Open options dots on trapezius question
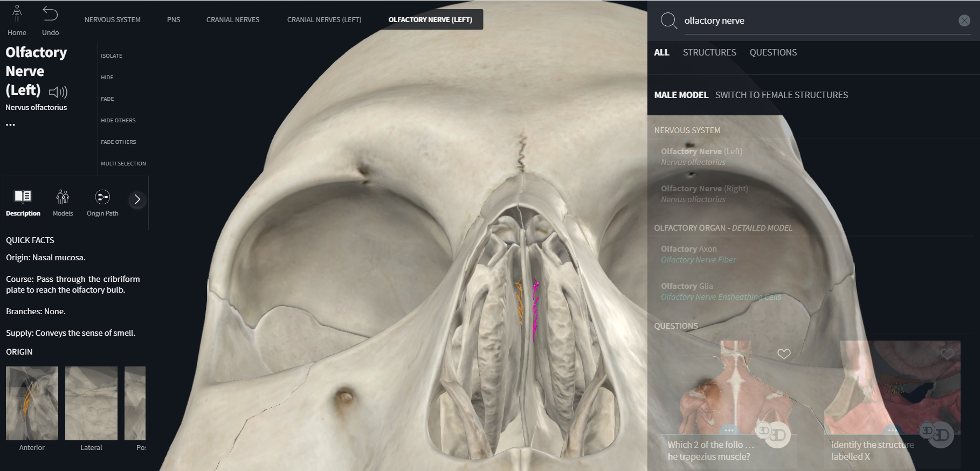Screen dimensions: 980x471 point(729,431)
